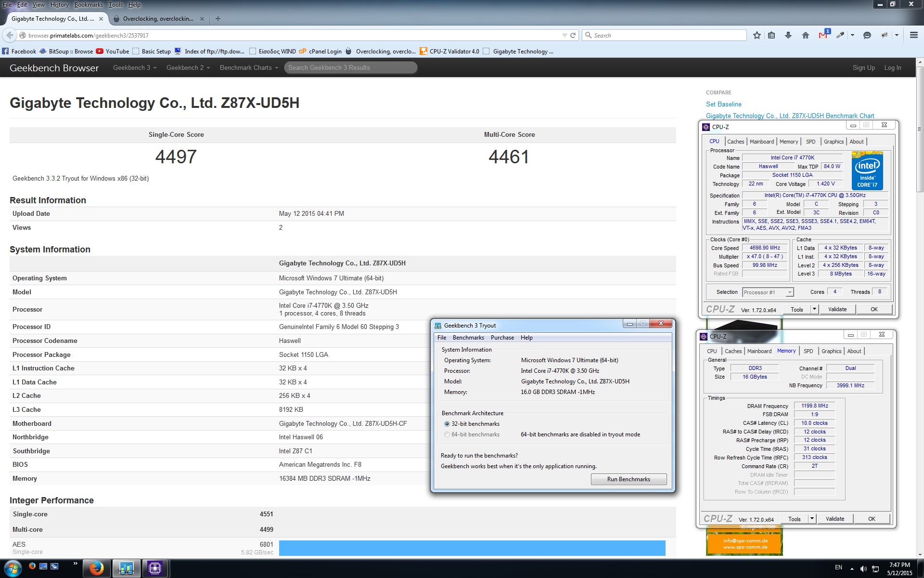924x578 pixels.
Task: Open a new tab with the plus icon
Action: click(218, 19)
